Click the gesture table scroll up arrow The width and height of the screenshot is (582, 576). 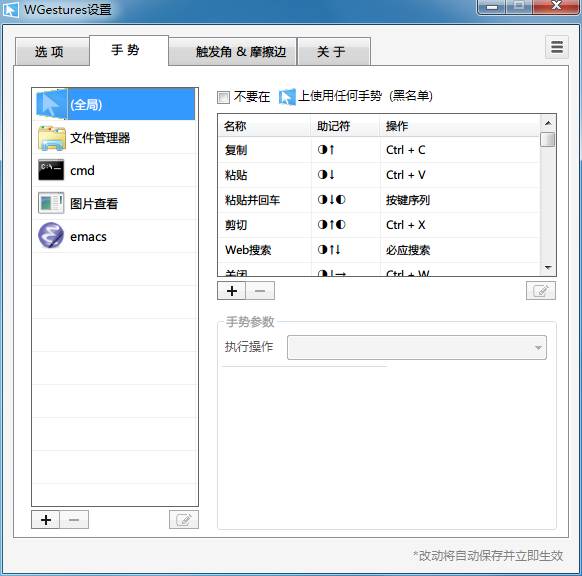548,123
